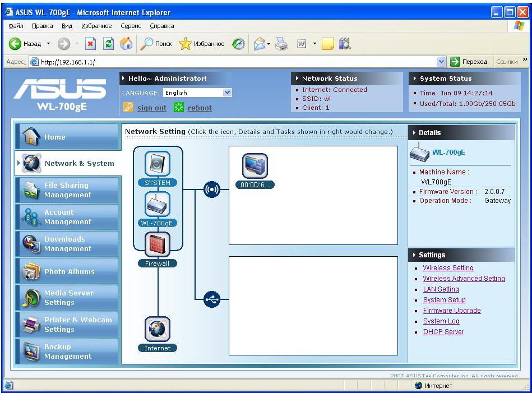
Task: Click the Переход go button
Action: 469,62
